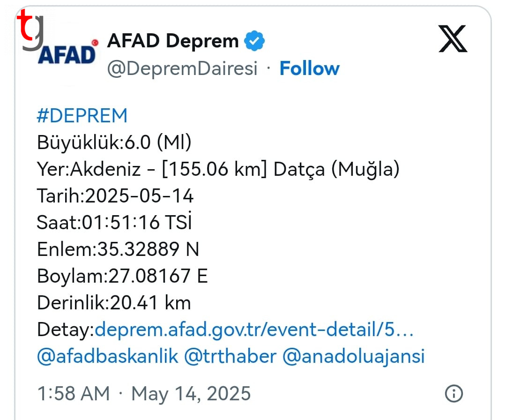Screen dimensions: 506x420
Task: Follow the AFAD Deprem account
Action: click(310, 68)
